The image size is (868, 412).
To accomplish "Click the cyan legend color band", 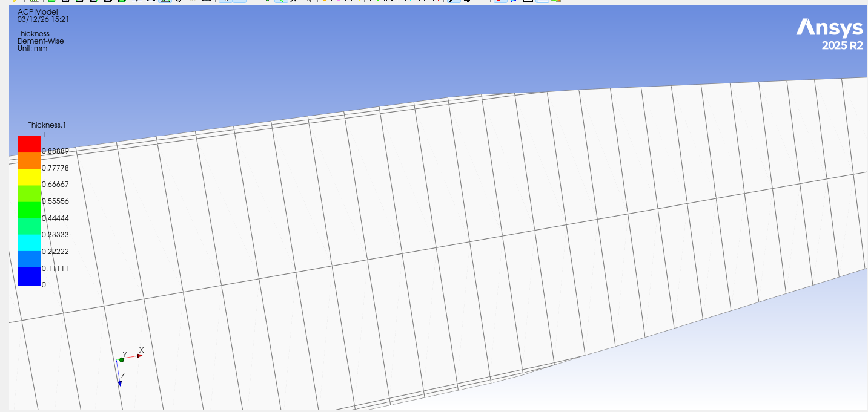I will (x=29, y=243).
